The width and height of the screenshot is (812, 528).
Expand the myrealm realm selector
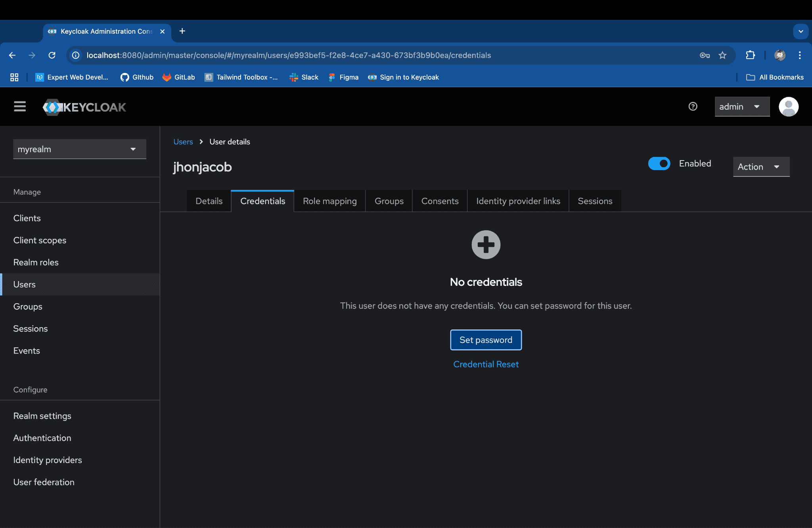[x=80, y=149]
